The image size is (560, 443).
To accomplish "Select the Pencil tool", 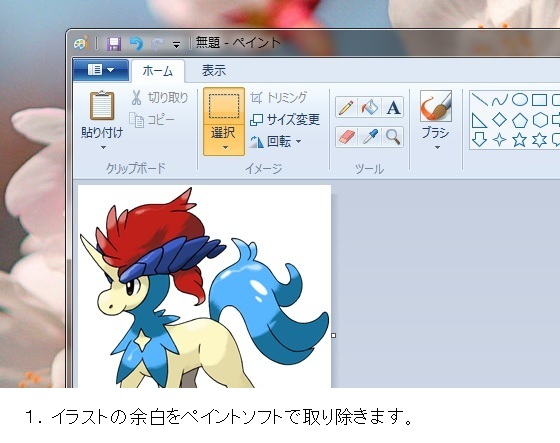I will point(346,107).
